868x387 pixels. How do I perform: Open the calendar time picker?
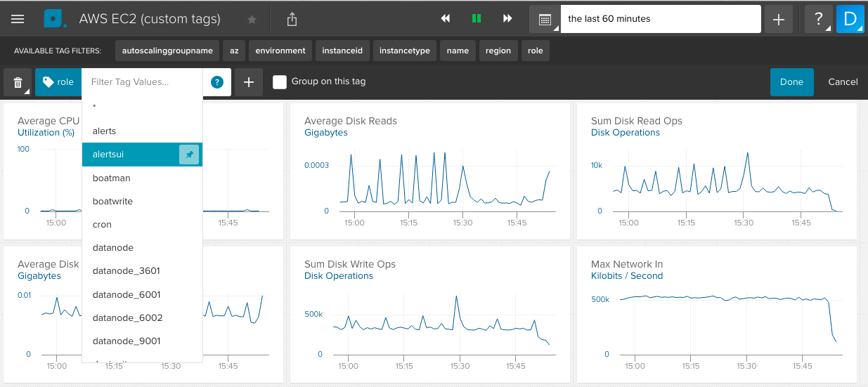[545, 20]
